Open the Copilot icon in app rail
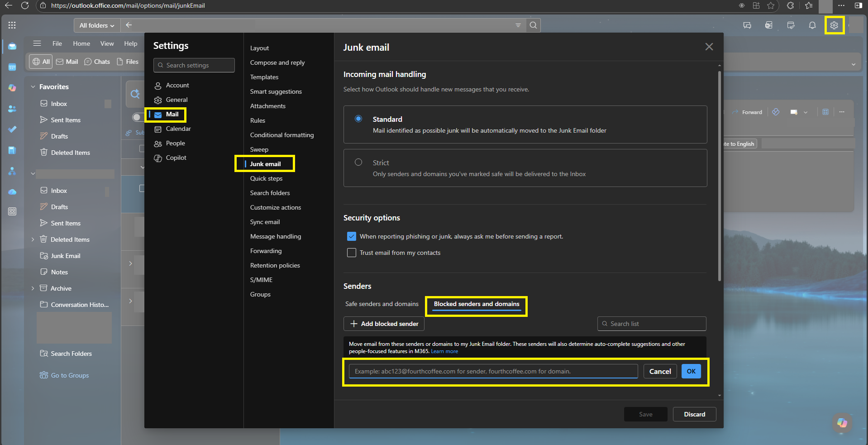 tap(12, 88)
